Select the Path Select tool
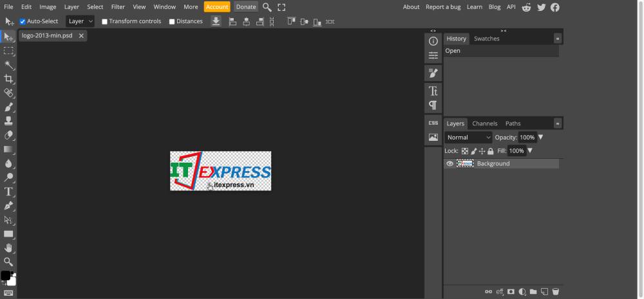 (8, 219)
